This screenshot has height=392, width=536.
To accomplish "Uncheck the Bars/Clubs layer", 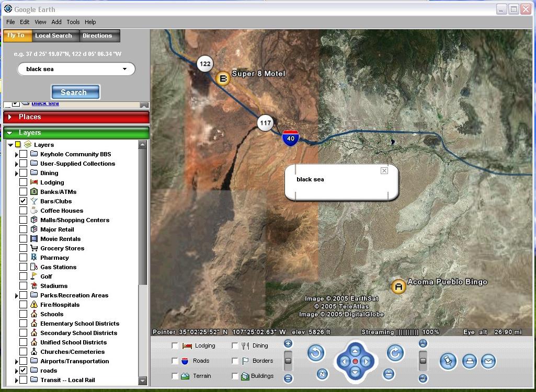I will pyautogui.click(x=23, y=201).
